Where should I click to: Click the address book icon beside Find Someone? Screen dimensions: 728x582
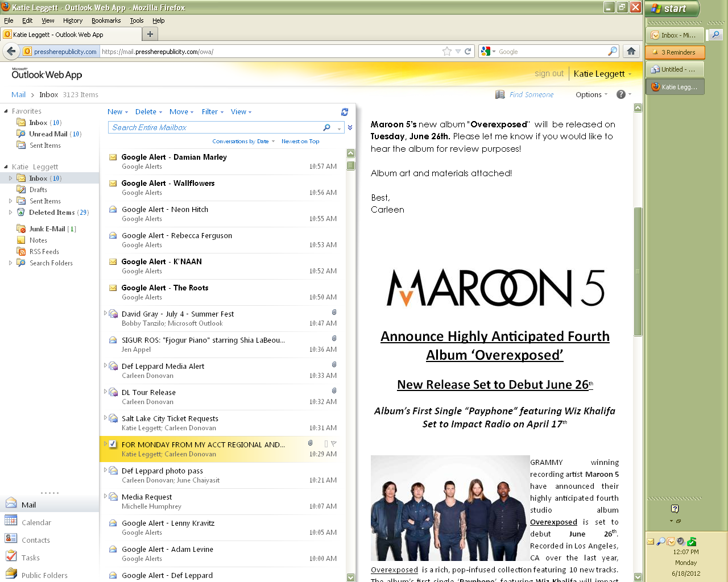tap(500, 94)
